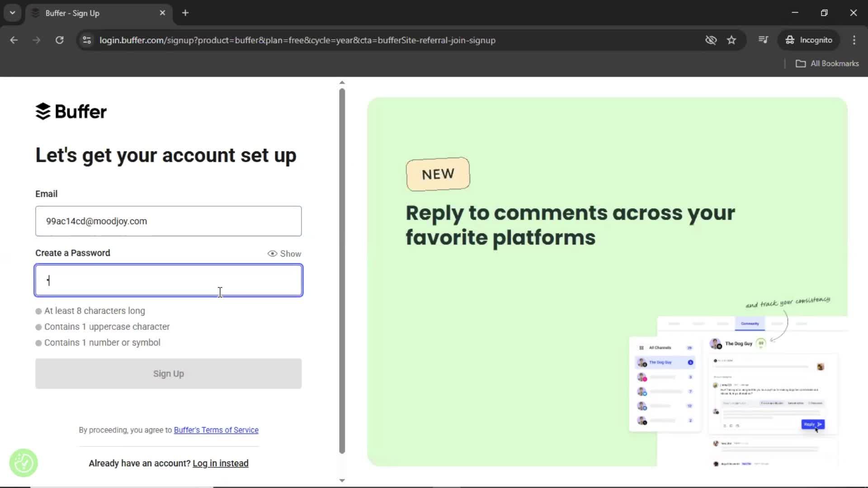Click Log in instead

point(220,463)
